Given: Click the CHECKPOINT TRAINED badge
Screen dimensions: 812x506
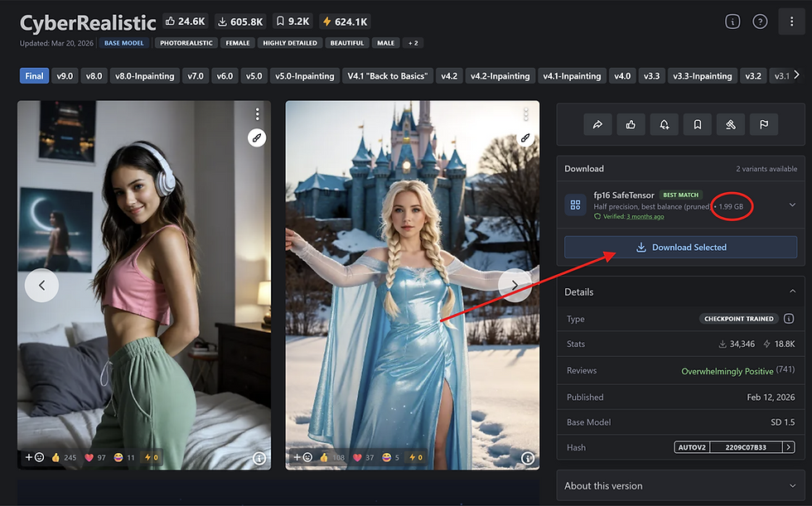Looking at the screenshot, I should pos(739,319).
